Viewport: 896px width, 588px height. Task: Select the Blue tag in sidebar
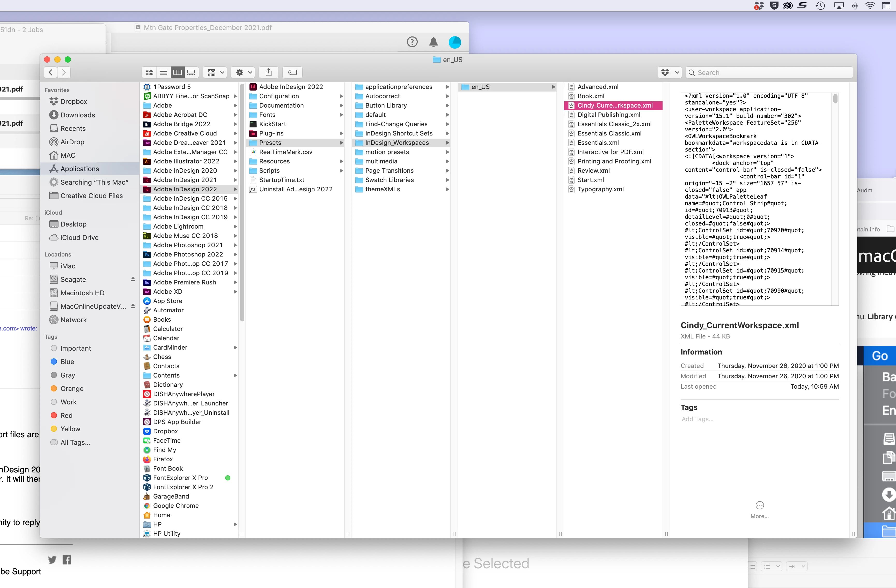coord(67,361)
